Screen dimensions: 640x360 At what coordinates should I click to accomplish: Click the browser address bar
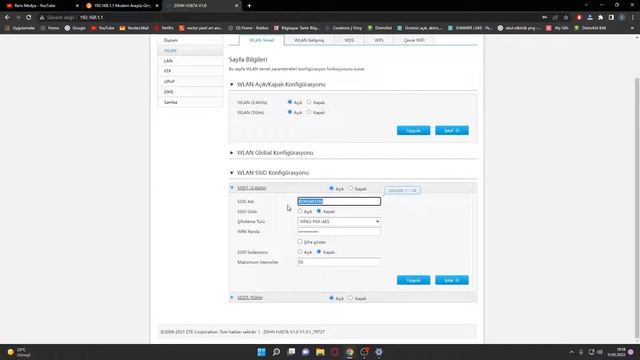click(x=286, y=18)
